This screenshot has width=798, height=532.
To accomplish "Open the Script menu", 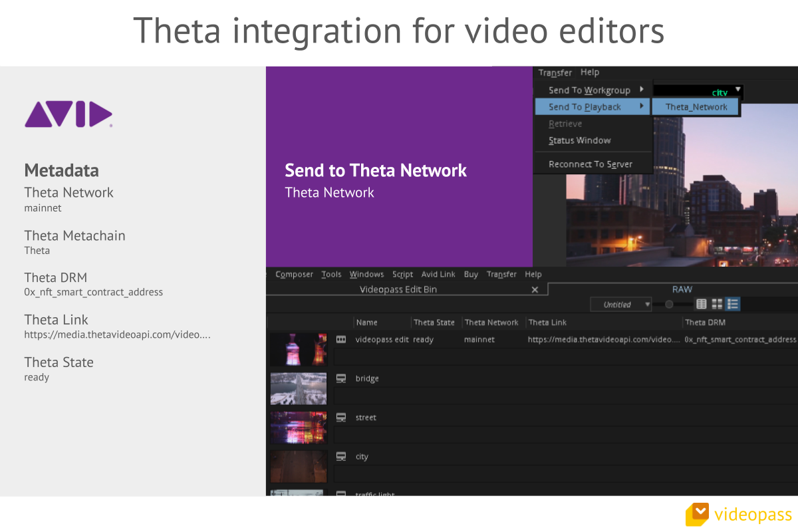I will (402, 274).
